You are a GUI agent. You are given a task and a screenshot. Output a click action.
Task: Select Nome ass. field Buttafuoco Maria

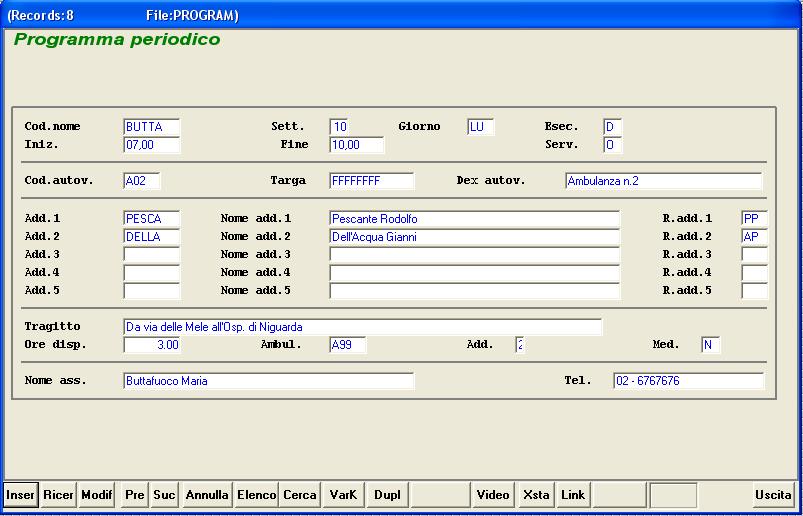click(268, 381)
